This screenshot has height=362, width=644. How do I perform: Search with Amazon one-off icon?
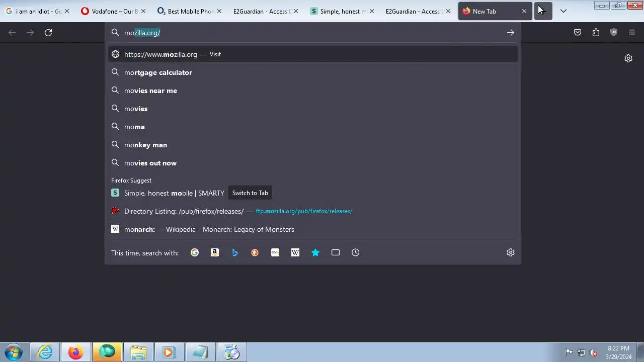pos(215,252)
